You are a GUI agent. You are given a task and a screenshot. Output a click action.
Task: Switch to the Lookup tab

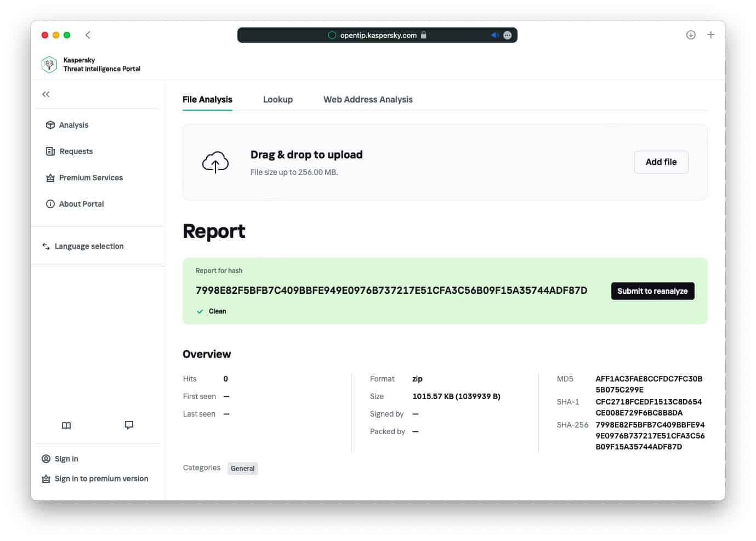click(277, 100)
